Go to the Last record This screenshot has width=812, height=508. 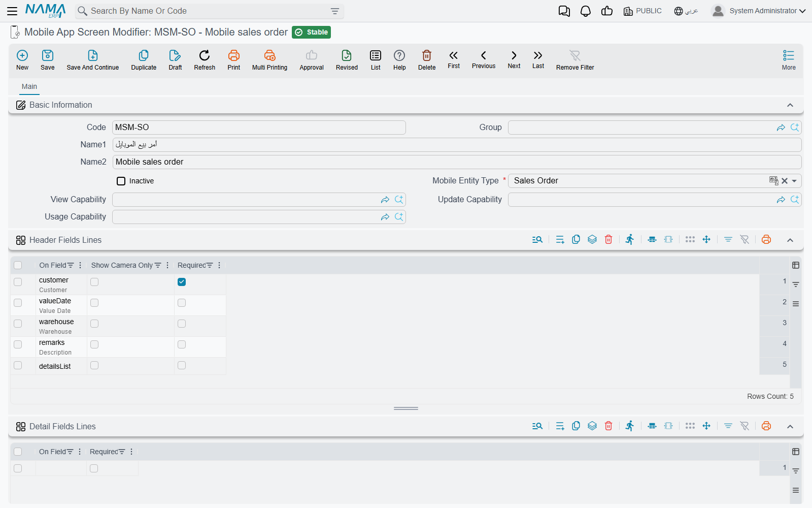[x=538, y=59]
